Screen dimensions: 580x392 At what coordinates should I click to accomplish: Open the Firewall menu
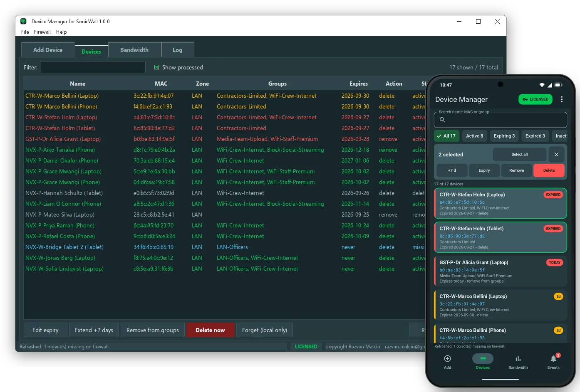click(42, 32)
